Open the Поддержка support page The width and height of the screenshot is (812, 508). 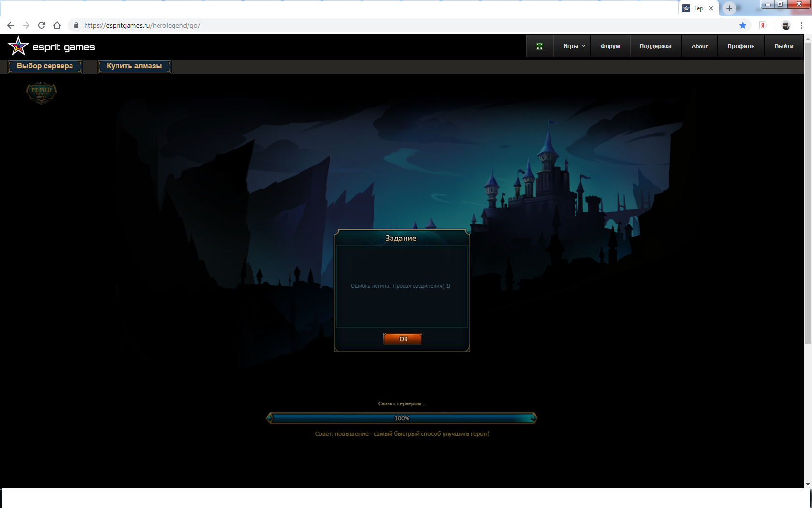coord(655,46)
